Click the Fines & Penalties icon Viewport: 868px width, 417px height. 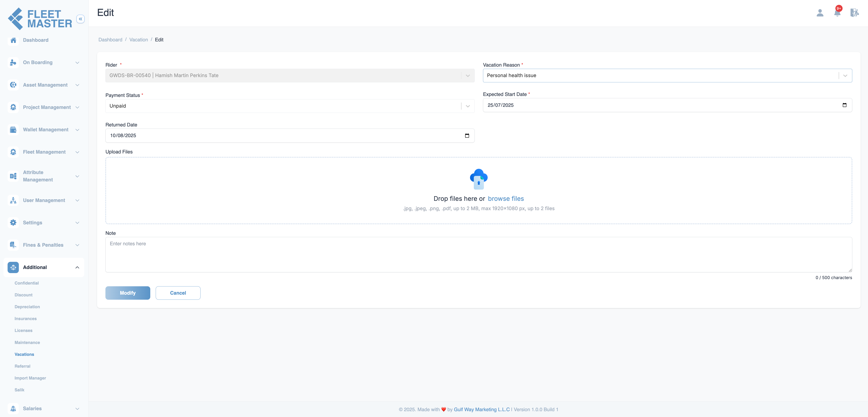[13, 245]
